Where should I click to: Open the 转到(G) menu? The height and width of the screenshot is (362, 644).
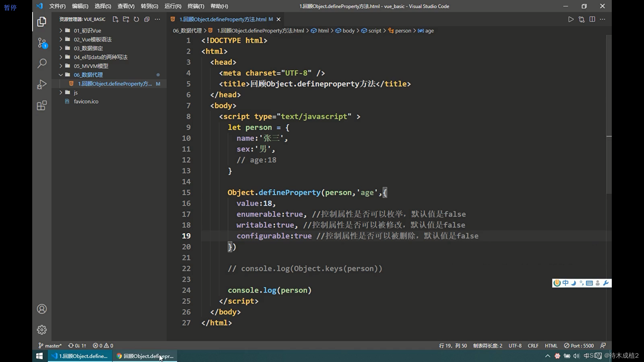click(149, 6)
